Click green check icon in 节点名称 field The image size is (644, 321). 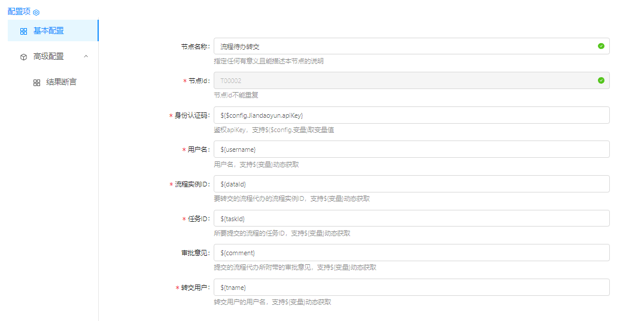601,46
